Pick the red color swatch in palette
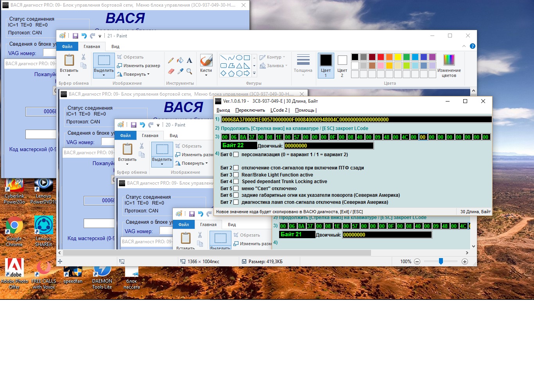 [x=380, y=57]
